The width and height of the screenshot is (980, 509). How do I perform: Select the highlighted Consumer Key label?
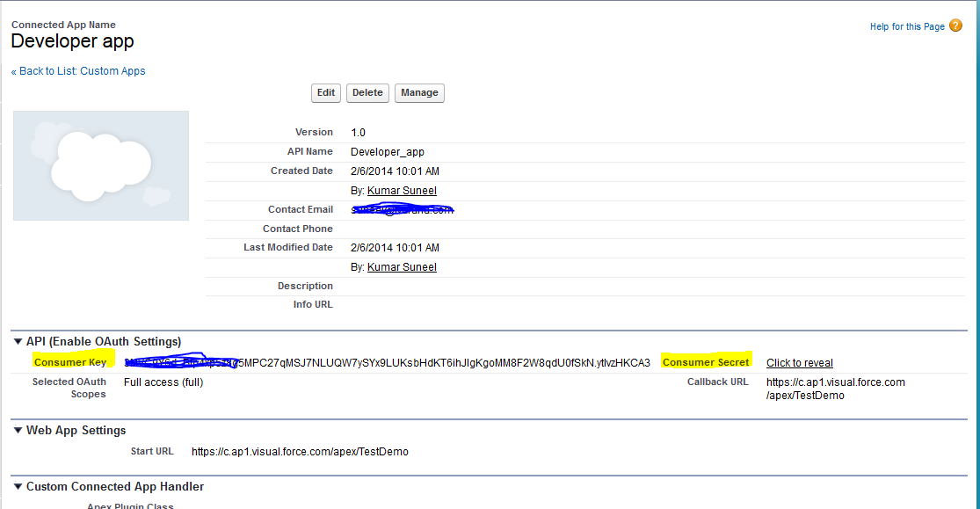point(70,361)
